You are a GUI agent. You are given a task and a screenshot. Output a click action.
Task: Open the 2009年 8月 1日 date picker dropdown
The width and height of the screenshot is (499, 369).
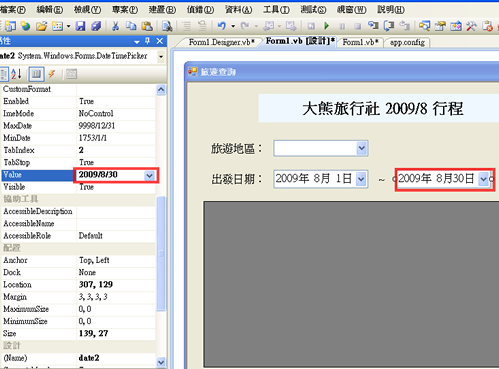[x=361, y=179]
